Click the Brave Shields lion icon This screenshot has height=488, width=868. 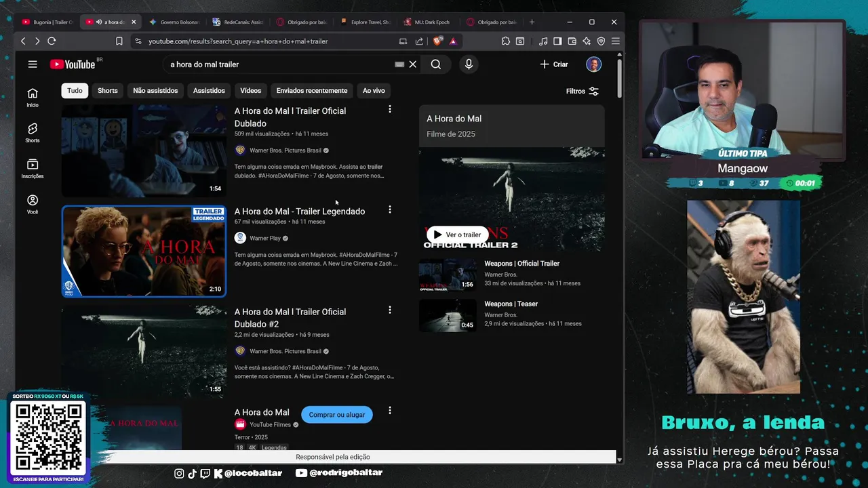point(438,41)
